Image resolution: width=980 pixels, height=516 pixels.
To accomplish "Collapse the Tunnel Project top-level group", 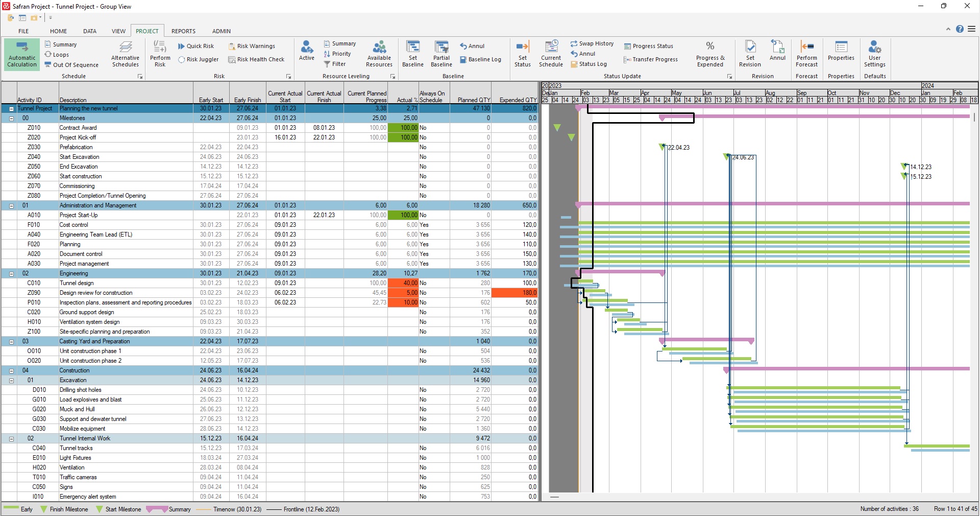I will click(11, 109).
